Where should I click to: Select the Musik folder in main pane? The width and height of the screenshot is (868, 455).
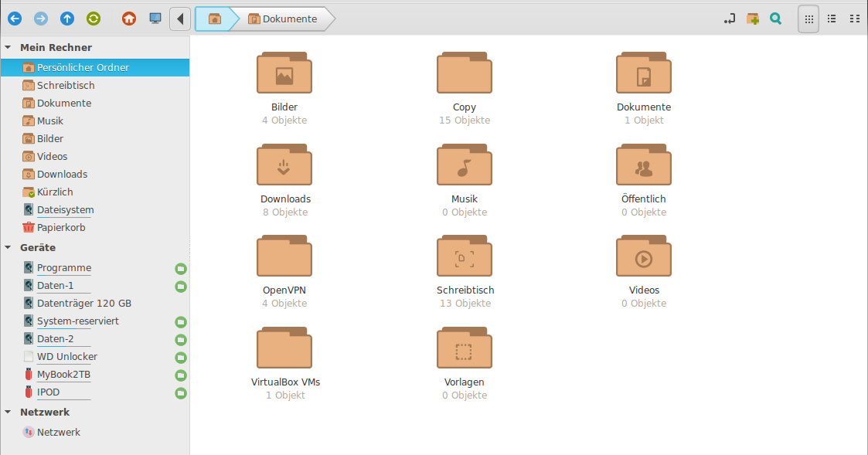(465, 165)
